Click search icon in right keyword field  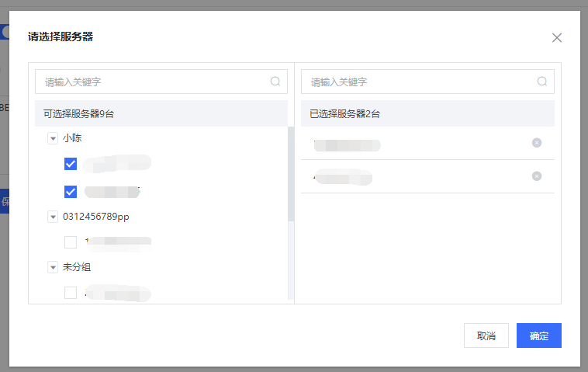(x=542, y=82)
